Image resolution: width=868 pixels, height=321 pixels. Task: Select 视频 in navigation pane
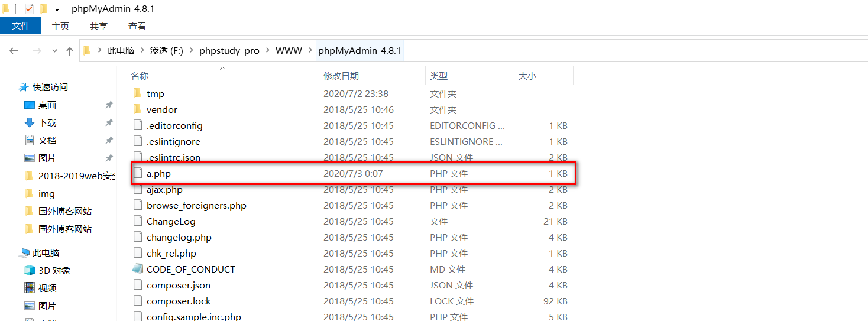47,288
